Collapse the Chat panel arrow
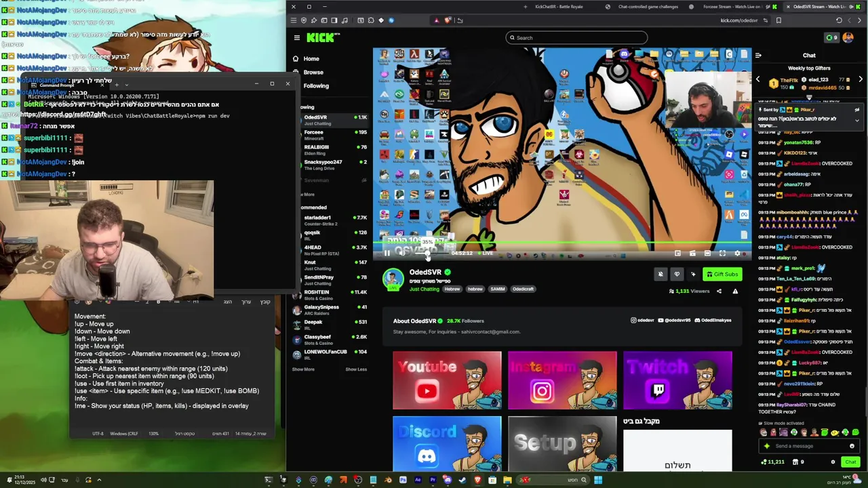 pyautogui.click(x=758, y=56)
